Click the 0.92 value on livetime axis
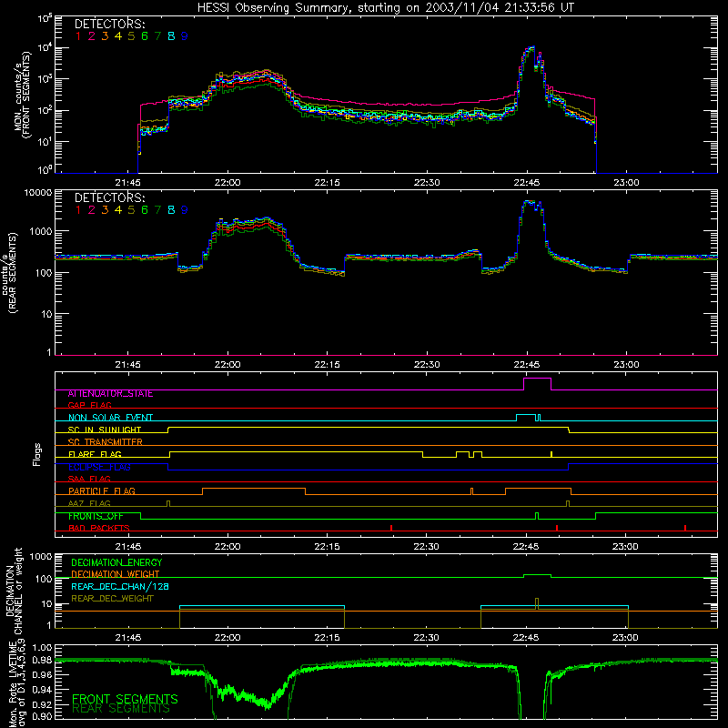 pos(42,705)
